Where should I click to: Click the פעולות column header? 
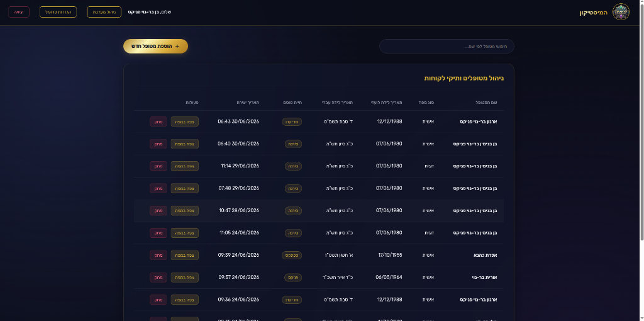192,103
